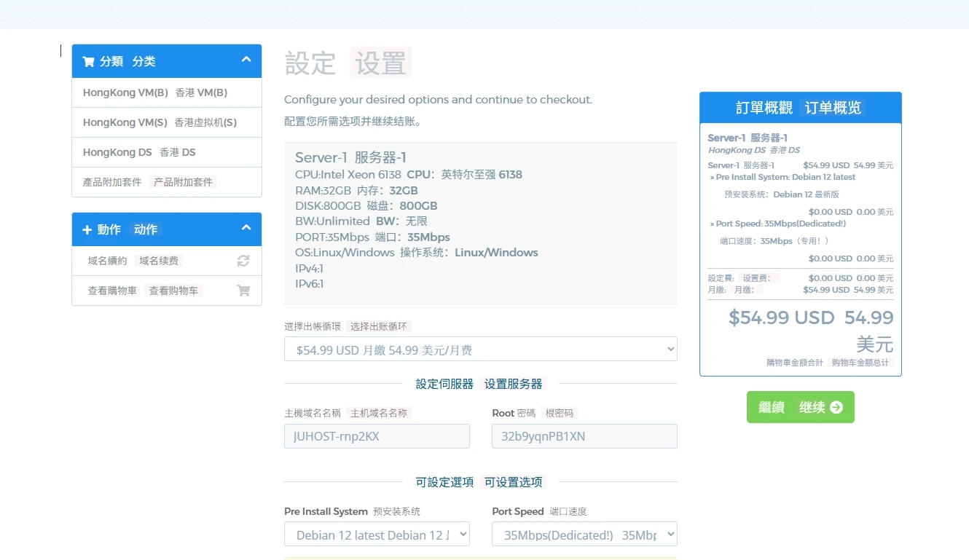Open the HongKong VM(S) category
This screenshot has height=560, width=969.
[x=167, y=122]
